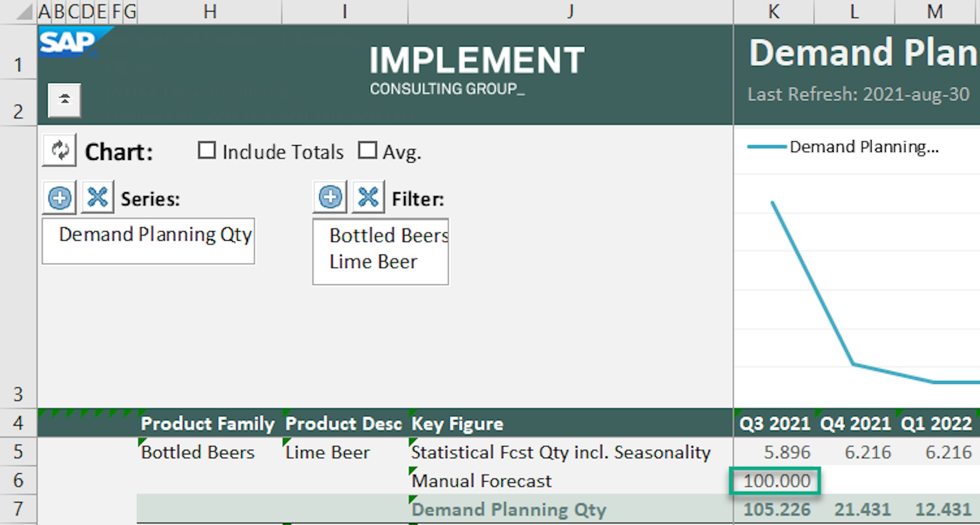The image size is (980, 525).
Task: Enable the Include Totals checkbox
Action: tap(207, 150)
